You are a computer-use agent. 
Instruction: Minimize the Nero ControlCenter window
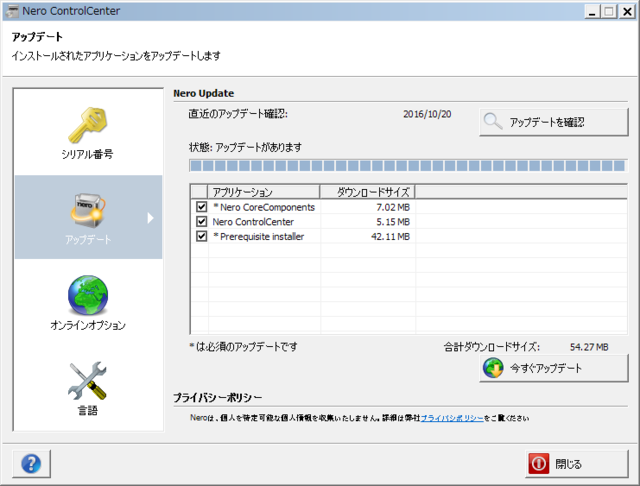592,11
